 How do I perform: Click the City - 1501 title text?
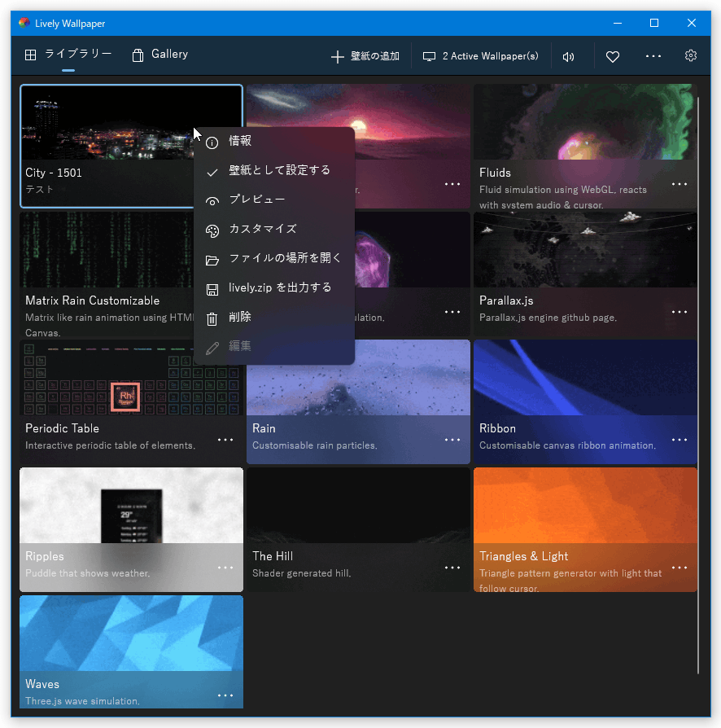(54, 173)
